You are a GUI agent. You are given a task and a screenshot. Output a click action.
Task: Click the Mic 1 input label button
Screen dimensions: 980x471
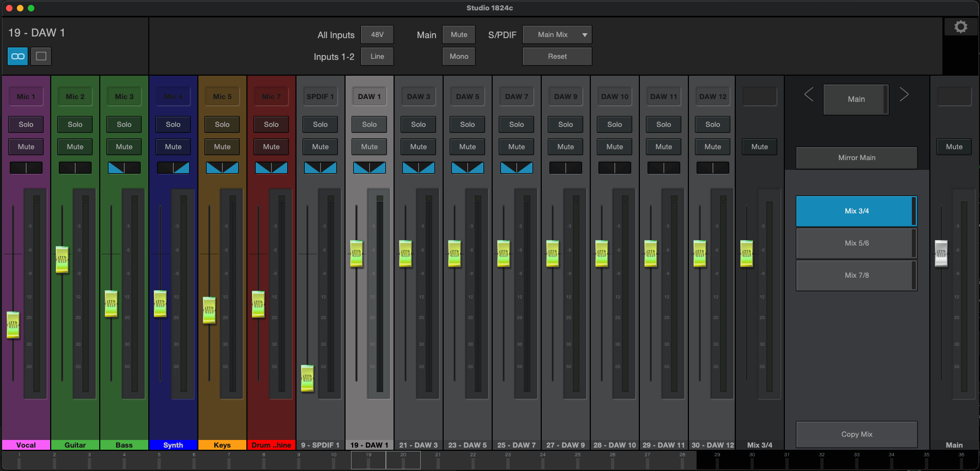[x=26, y=96]
